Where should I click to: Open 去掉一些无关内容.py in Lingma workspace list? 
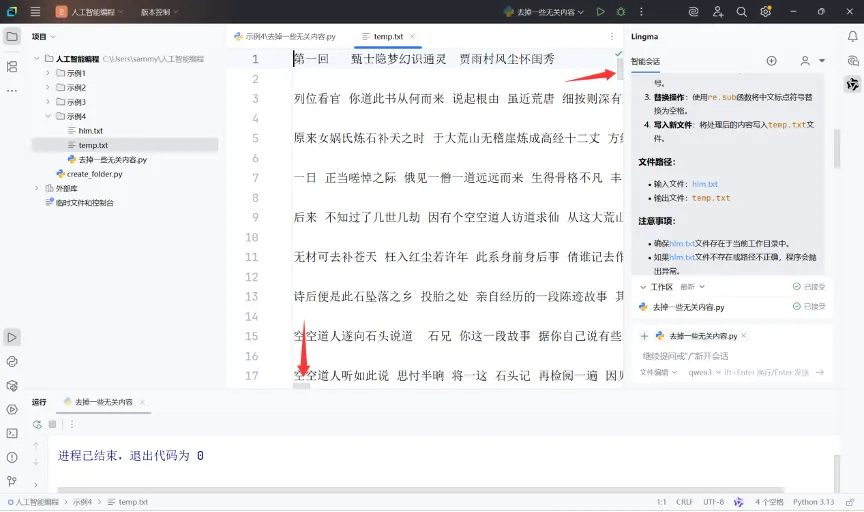tap(688, 307)
